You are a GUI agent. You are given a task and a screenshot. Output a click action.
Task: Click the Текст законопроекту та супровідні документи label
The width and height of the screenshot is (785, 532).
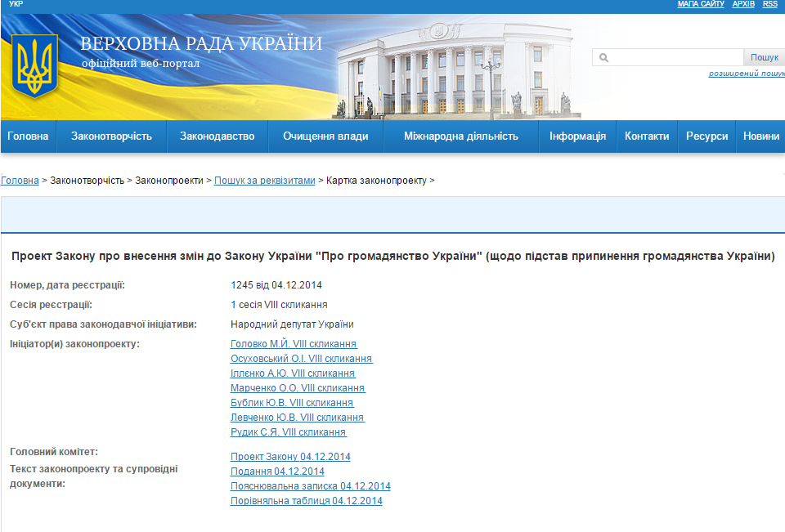click(x=93, y=476)
